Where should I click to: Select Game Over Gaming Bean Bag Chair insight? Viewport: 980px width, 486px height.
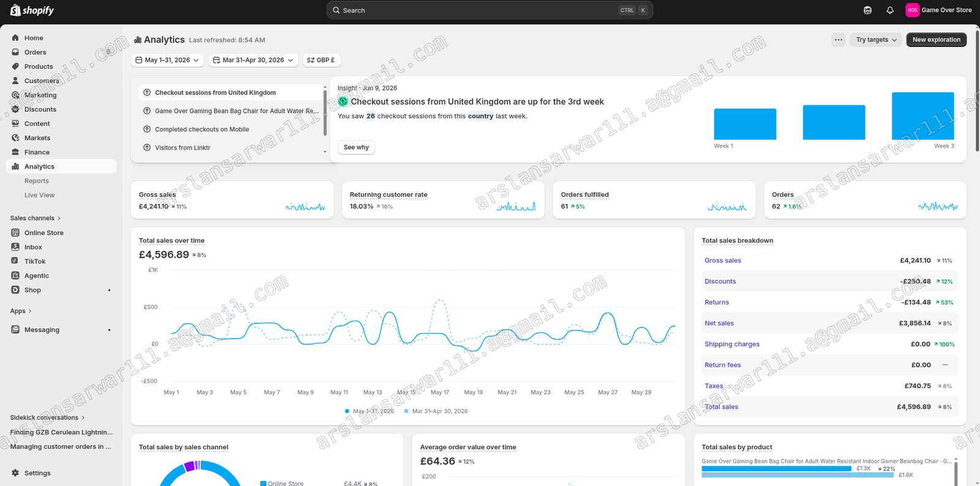tap(230, 111)
